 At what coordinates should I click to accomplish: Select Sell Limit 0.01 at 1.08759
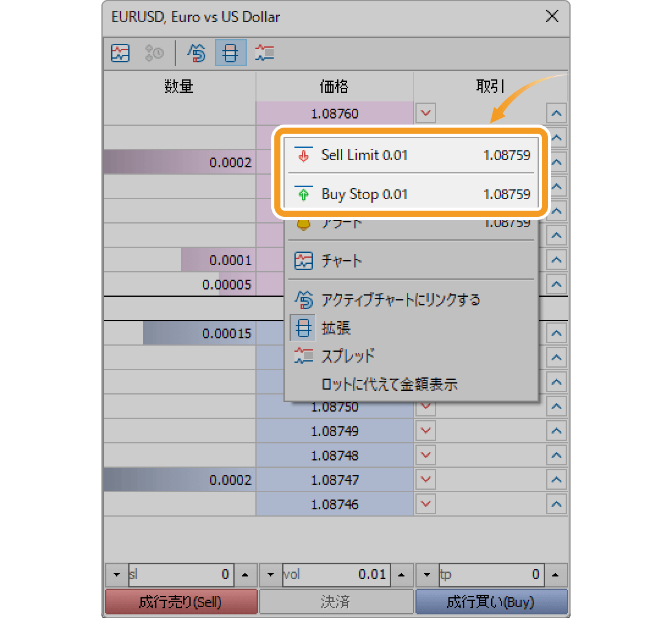coord(411,155)
